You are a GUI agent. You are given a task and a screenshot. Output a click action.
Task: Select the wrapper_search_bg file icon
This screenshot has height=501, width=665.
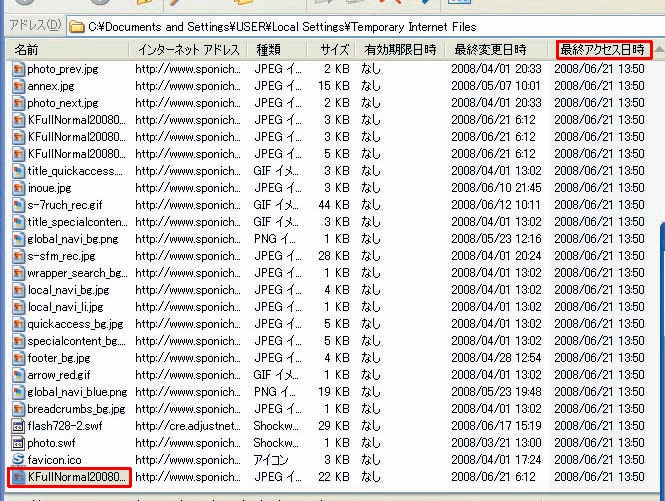pyautogui.click(x=18, y=273)
